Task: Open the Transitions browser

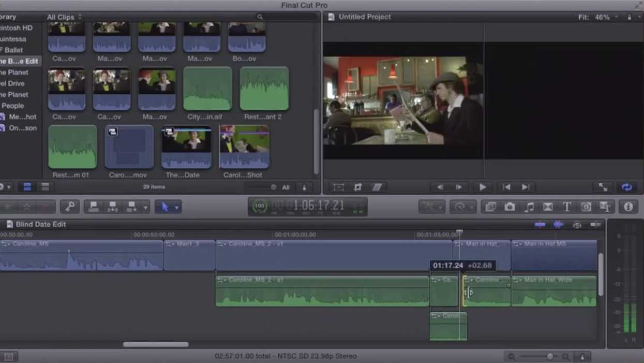Action: coord(548,207)
